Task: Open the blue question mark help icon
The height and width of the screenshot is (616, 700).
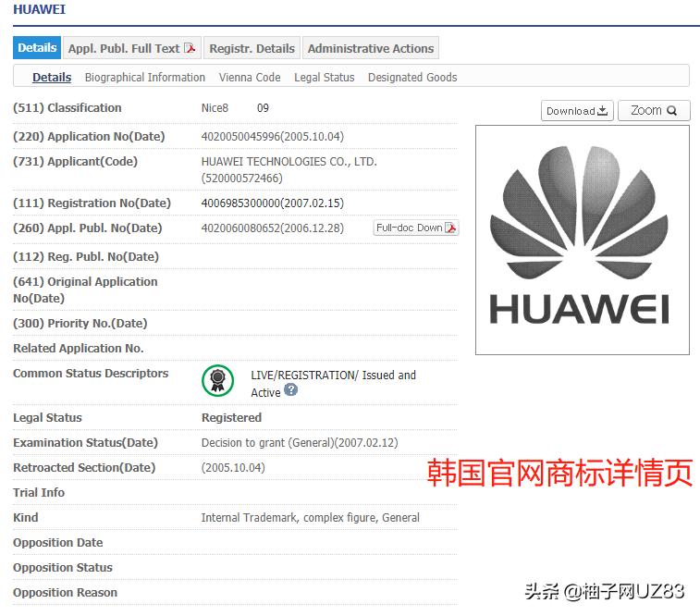Action: tap(290, 390)
